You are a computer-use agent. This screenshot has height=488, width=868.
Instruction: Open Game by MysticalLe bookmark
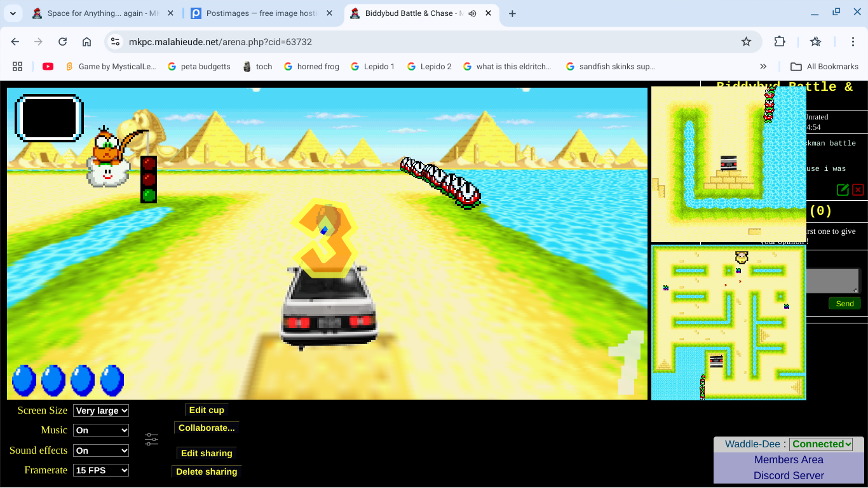(x=111, y=66)
